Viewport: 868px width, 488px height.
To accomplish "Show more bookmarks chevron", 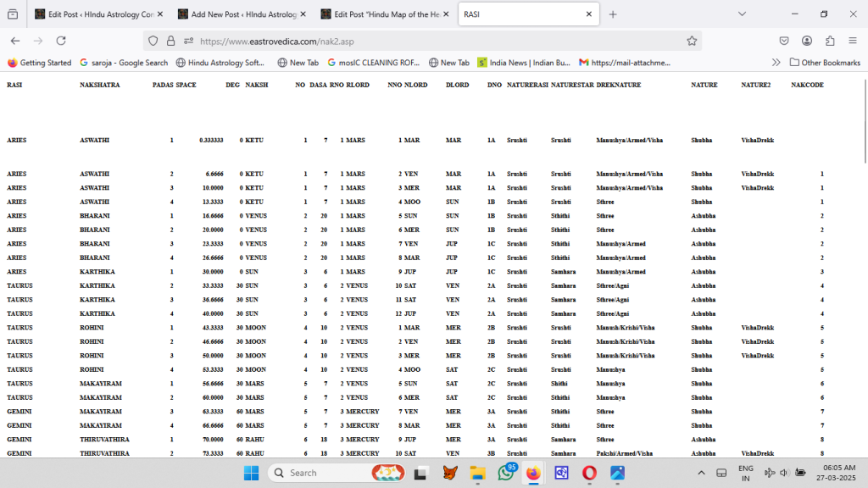I will click(776, 63).
